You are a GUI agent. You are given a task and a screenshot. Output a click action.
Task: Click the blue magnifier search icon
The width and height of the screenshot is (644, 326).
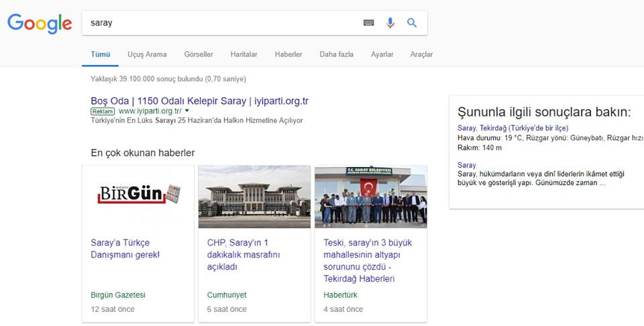click(412, 23)
